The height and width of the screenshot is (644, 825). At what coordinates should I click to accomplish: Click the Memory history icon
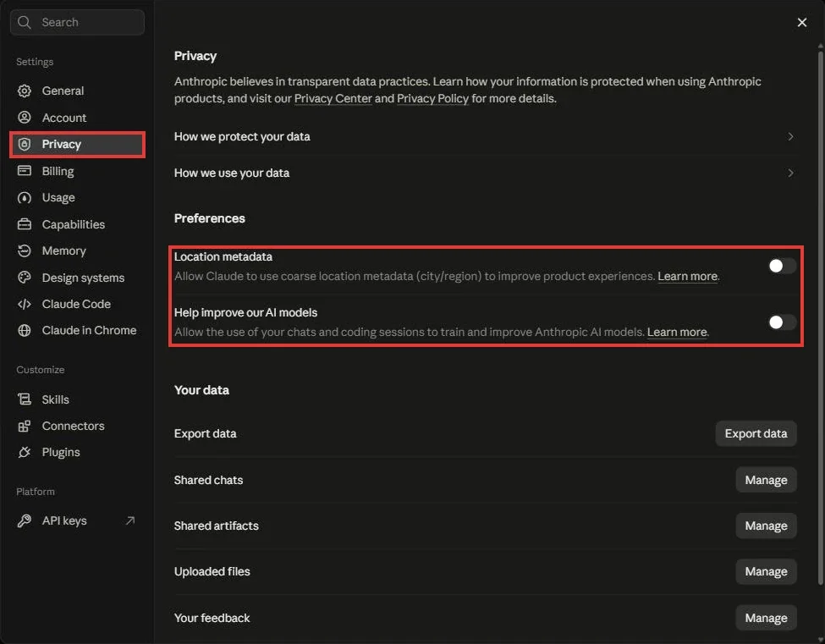tap(25, 250)
